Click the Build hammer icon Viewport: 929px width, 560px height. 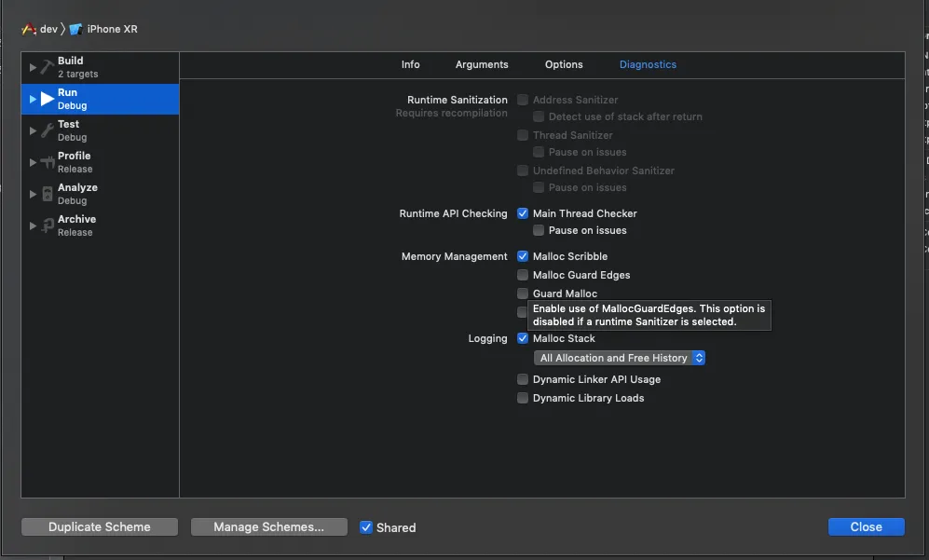pyautogui.click(x=47, y=67)
